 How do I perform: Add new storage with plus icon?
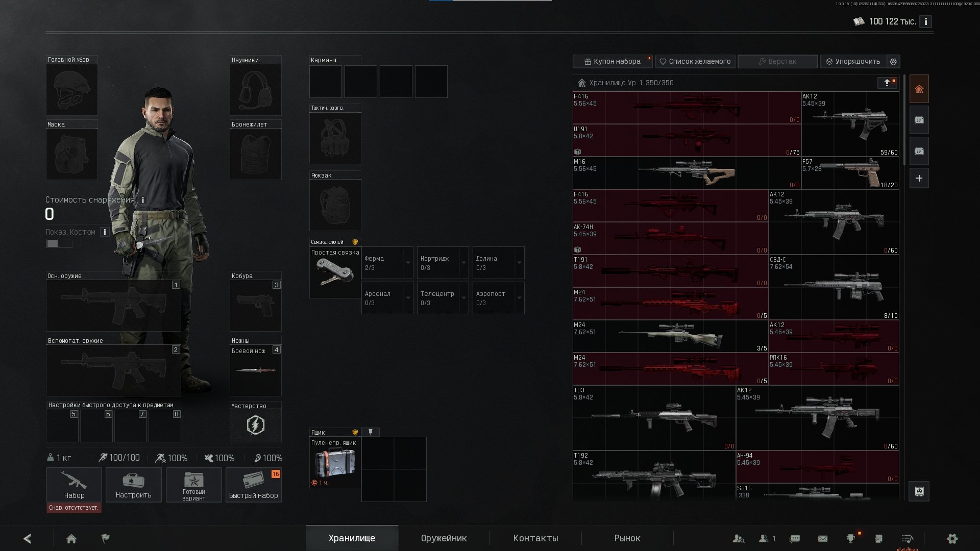919,179
